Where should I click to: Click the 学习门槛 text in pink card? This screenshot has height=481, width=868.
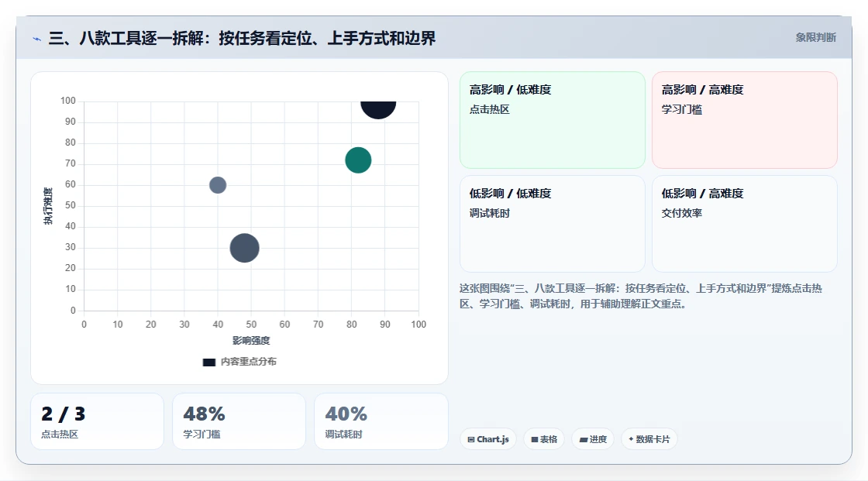[x=681, y=109]
